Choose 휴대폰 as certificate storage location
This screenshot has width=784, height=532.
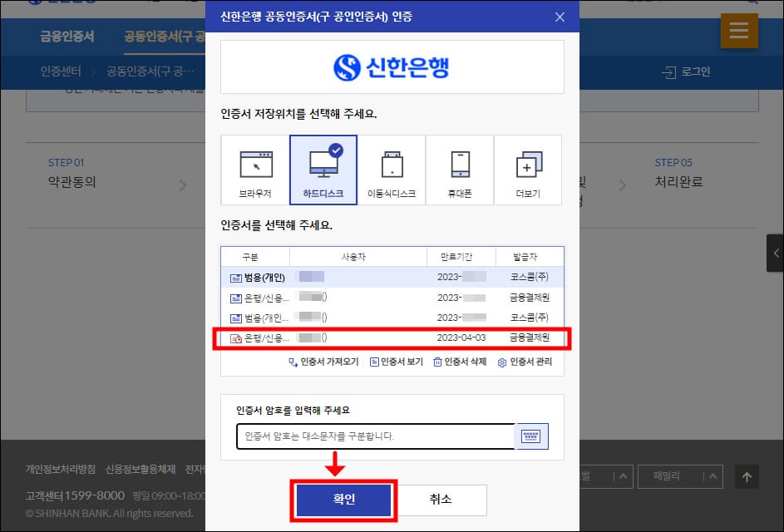(x=460, y=169)
